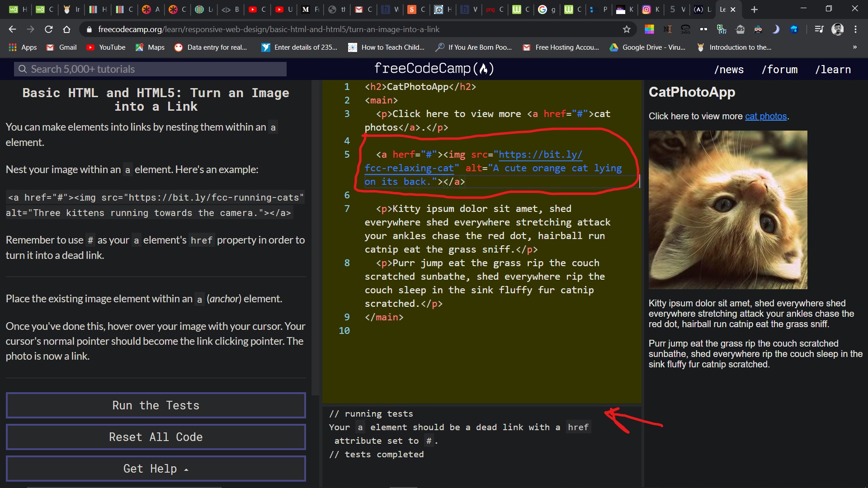Image resolution: width=868 pixels, height=488 pixels.
Task: Open the colorful palette extension swatch icon
Action: [x=649, y=29]
